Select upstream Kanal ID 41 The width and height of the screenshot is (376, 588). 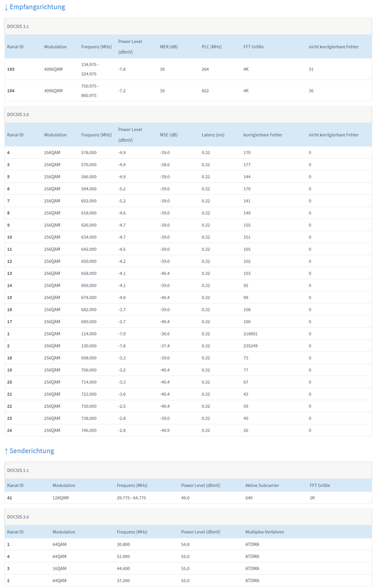tap(10, 498)
